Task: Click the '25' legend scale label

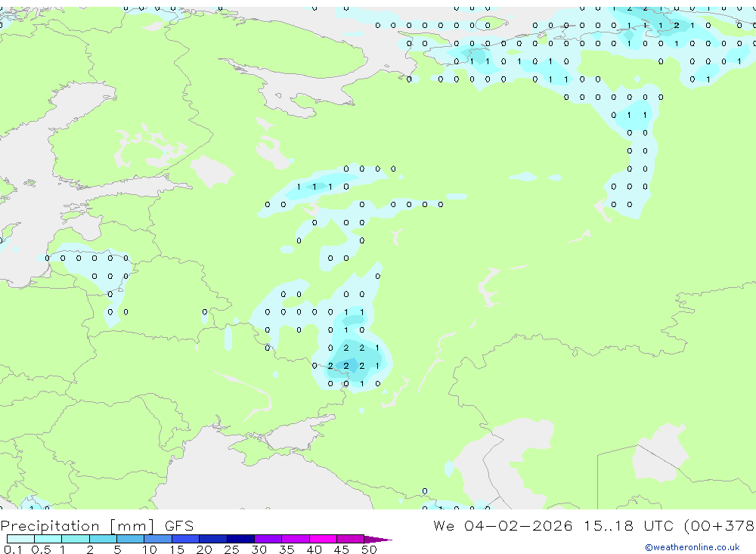Action: click(231, 549)
